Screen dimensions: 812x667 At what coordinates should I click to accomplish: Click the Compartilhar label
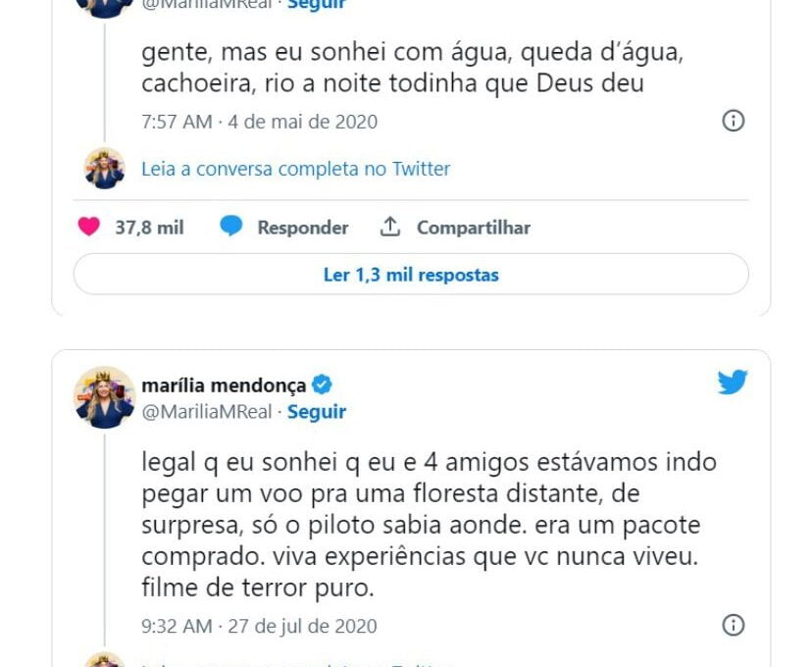click(474, 228)
